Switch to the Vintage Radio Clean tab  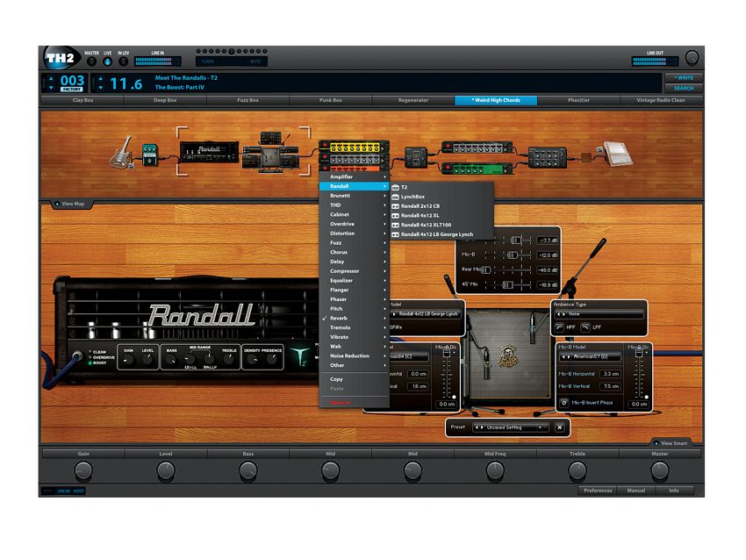coord(660,100)
